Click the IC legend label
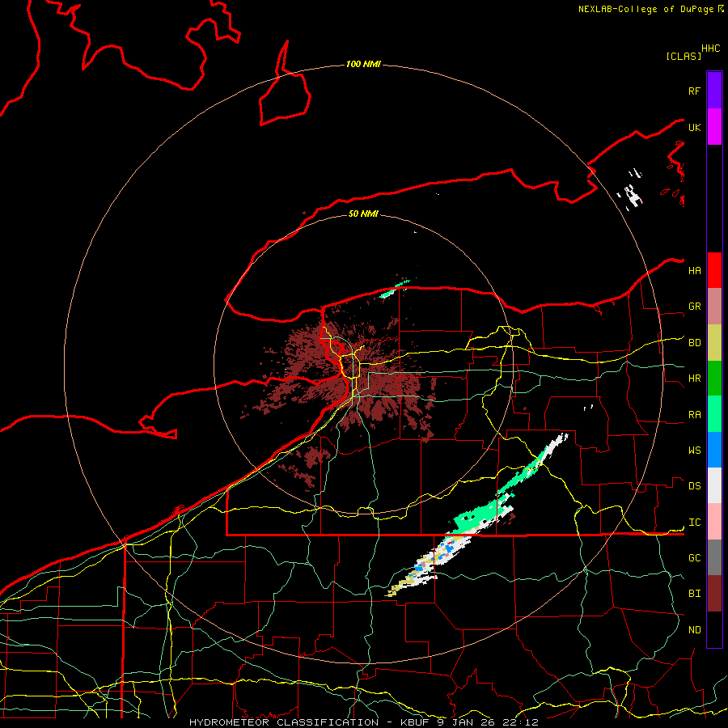Screen dimensions: 728x728 (694, 523)
